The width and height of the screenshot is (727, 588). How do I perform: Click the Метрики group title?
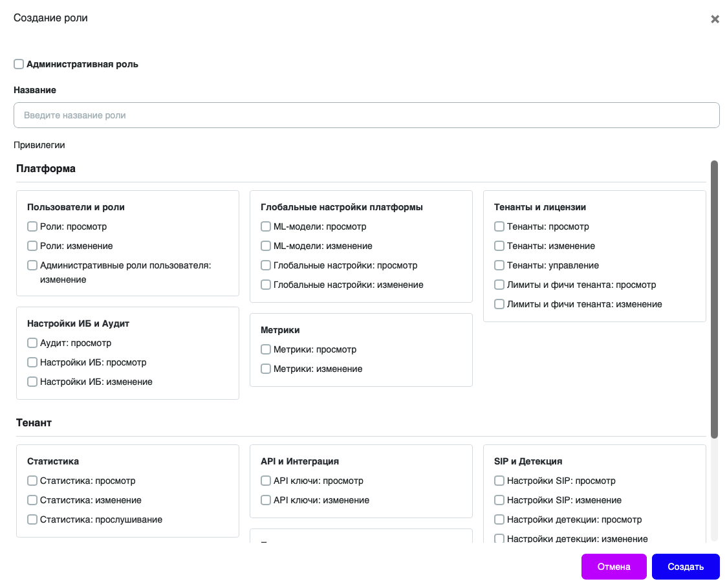(x=280, y=330)
